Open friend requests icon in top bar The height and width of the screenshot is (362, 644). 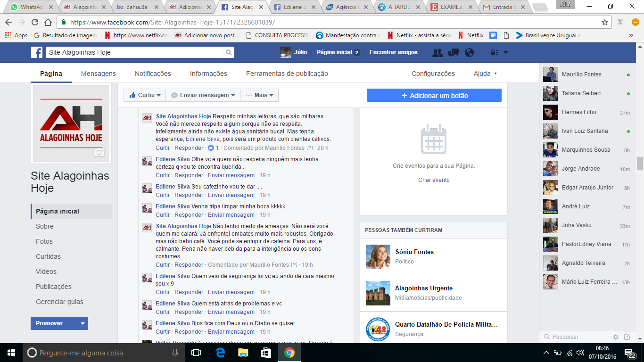(x=438, y=53)
